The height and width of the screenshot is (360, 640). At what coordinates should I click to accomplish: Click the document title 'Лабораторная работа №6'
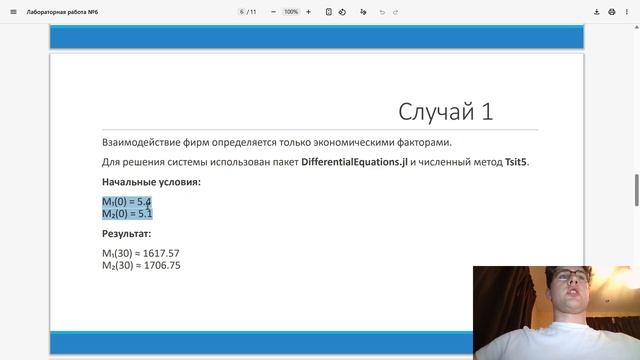(x=62, y=12)
